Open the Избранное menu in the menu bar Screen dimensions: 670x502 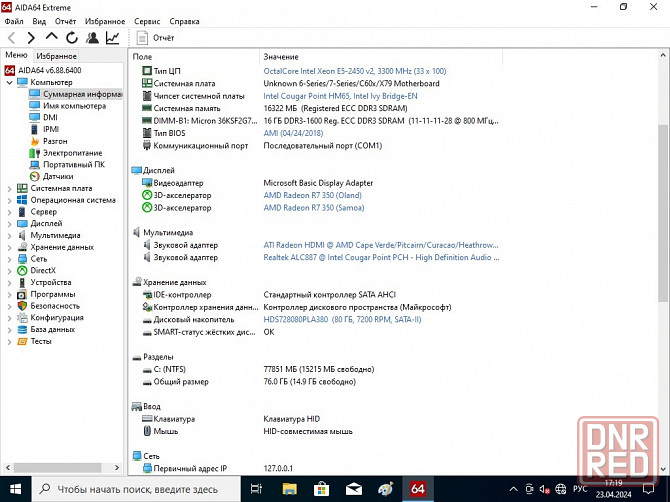point(105,21)
